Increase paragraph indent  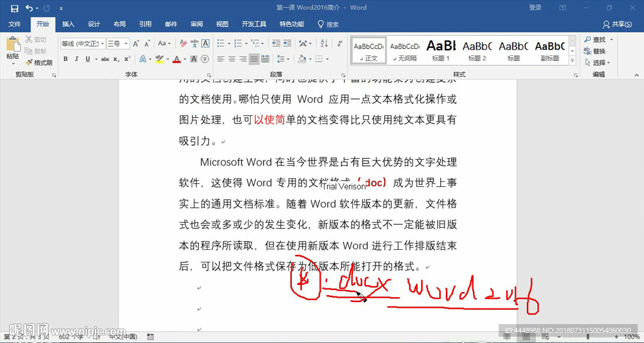pyautogui.click(x=287, y=43)
